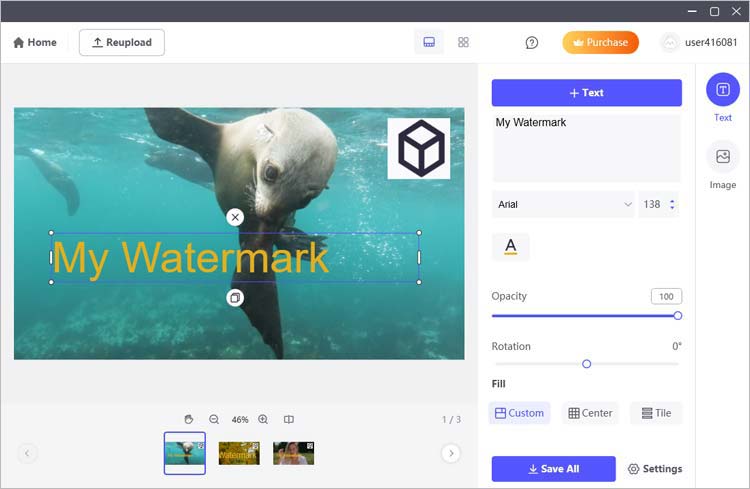Image resolution: width=750 pixels, height=489 pixels.
Task: Click the top-right resize handle of watermark
Action: click(x=419, y=233)
